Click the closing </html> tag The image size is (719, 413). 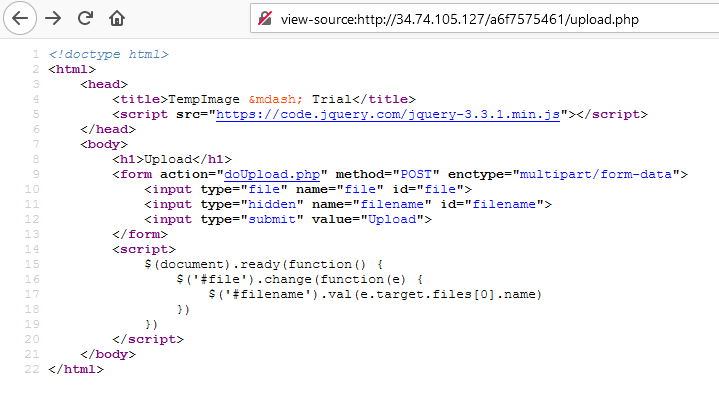(76, 369)
